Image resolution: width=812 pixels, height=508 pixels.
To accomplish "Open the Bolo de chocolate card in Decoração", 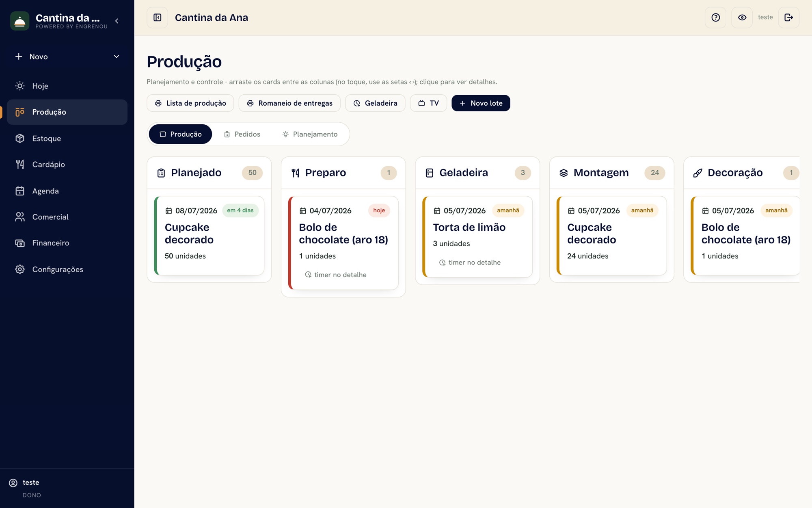I will [745, 236].
